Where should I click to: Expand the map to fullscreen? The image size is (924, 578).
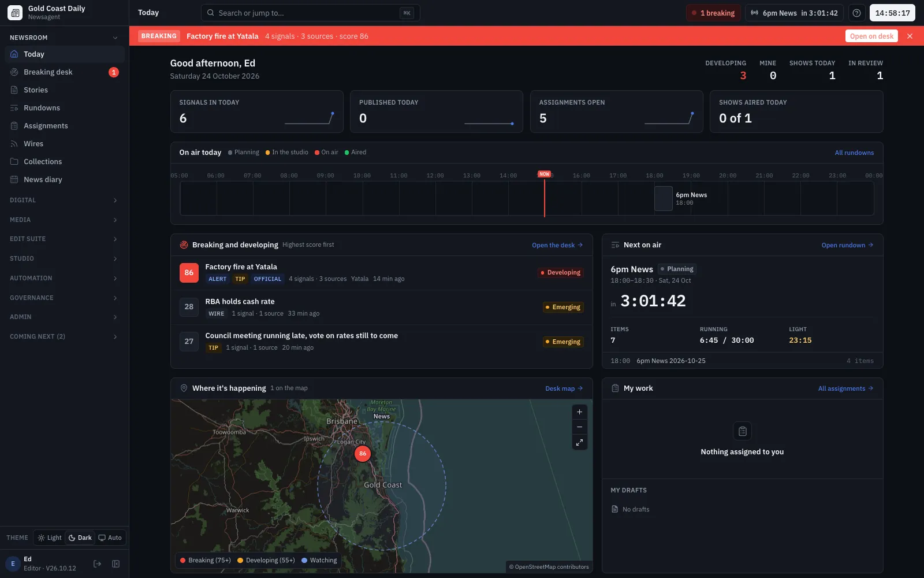(x=579, y=442)
